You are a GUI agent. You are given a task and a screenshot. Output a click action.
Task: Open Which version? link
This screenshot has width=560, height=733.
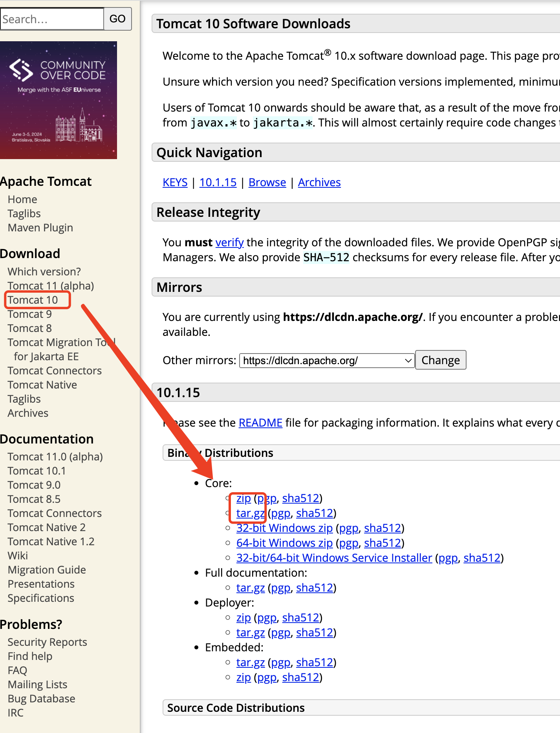pos(44,272)
